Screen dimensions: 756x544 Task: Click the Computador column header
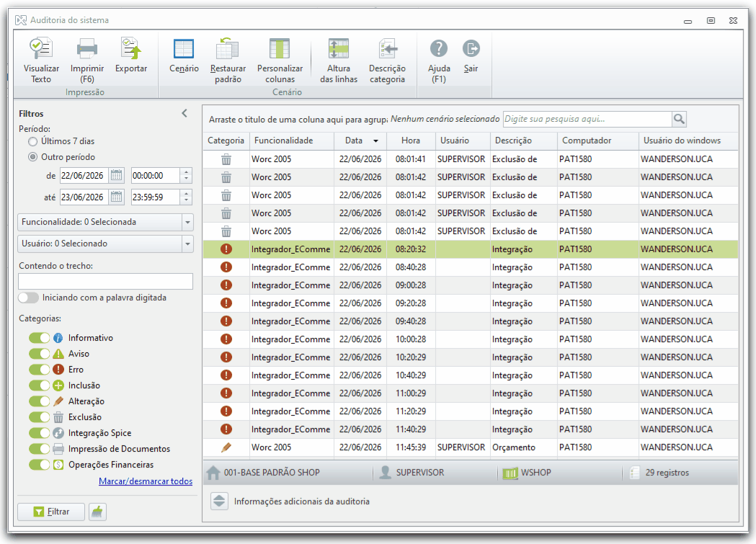[598, 141]
